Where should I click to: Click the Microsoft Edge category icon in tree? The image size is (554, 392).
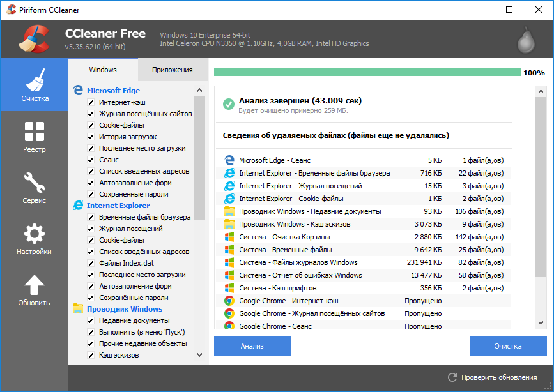[78, 91]
